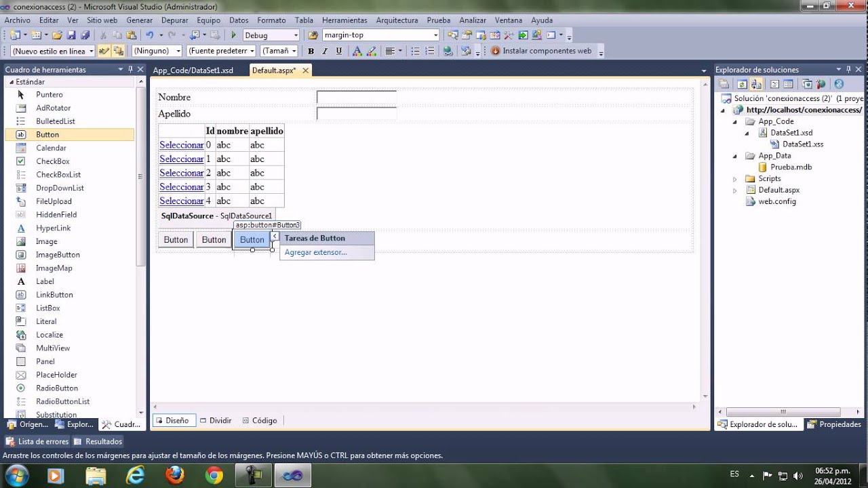The image size is (868, 488).
Task: Click the Paste clipboard icon
Action: (132, 35)
